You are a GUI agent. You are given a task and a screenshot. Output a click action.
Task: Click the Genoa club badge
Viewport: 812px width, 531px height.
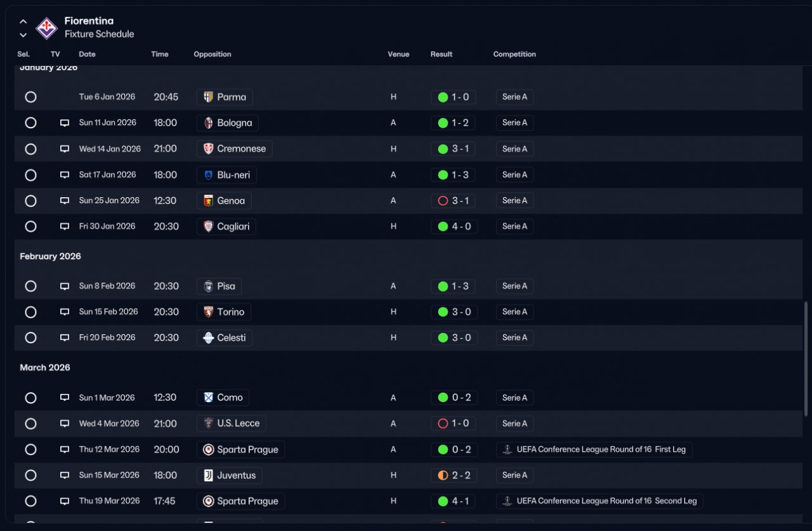(x=208, y=200)
